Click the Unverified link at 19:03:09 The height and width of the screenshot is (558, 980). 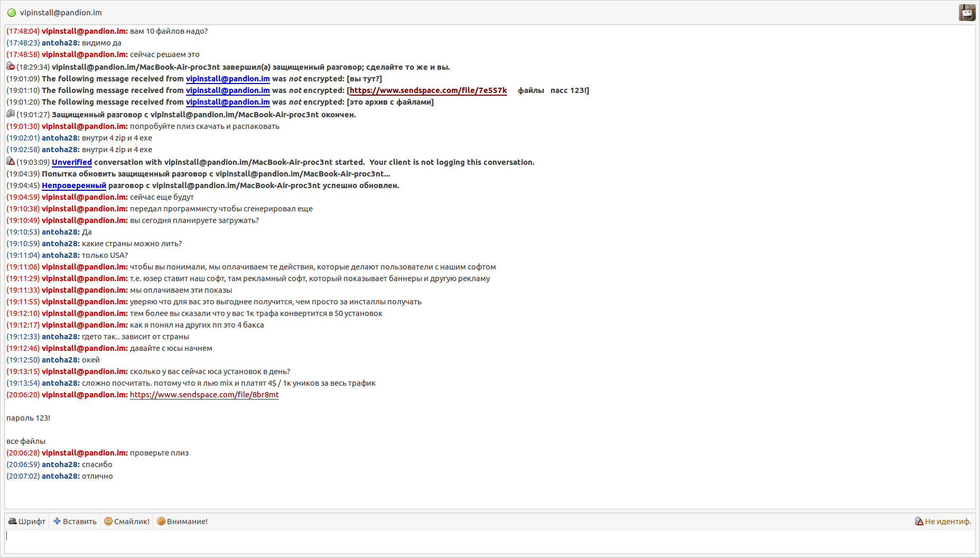(x=72, y=162)
